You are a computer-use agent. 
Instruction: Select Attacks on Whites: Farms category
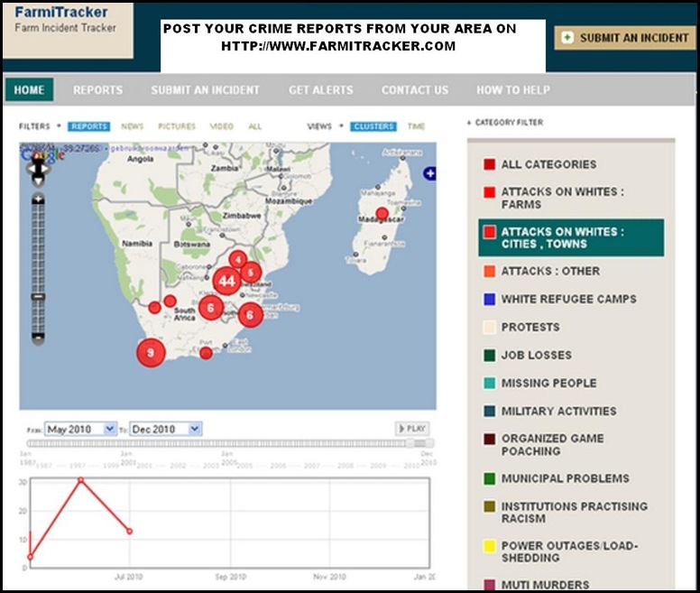tap(555, 198)
